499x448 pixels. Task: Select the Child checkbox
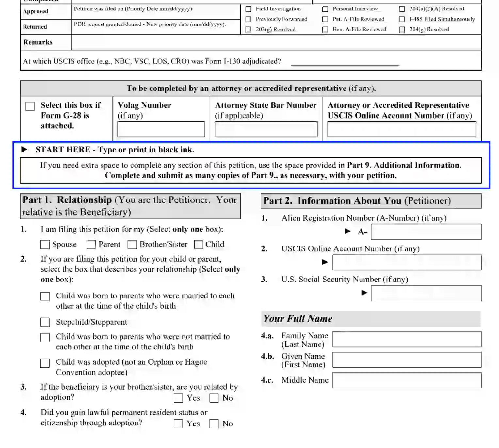[x=199, y=245]
